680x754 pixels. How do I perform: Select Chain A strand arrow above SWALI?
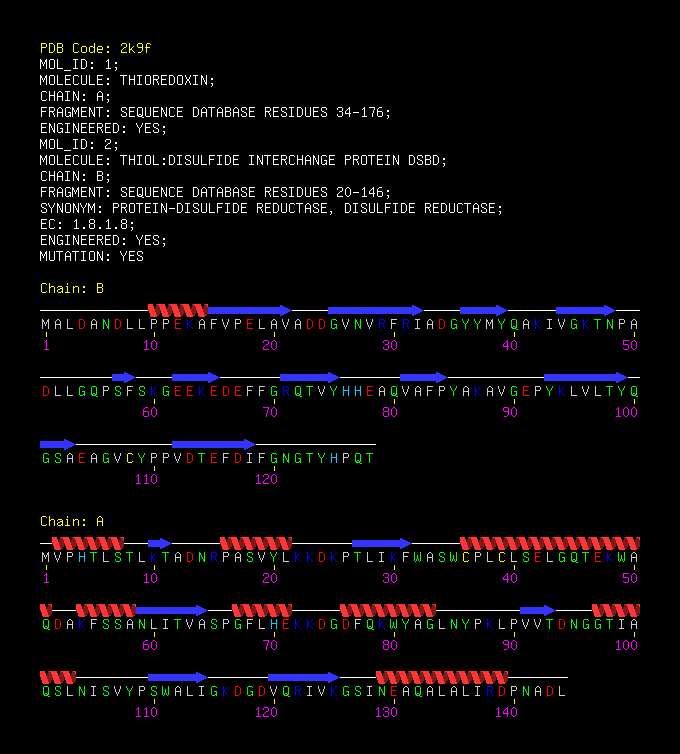click(x=177, y=678)
